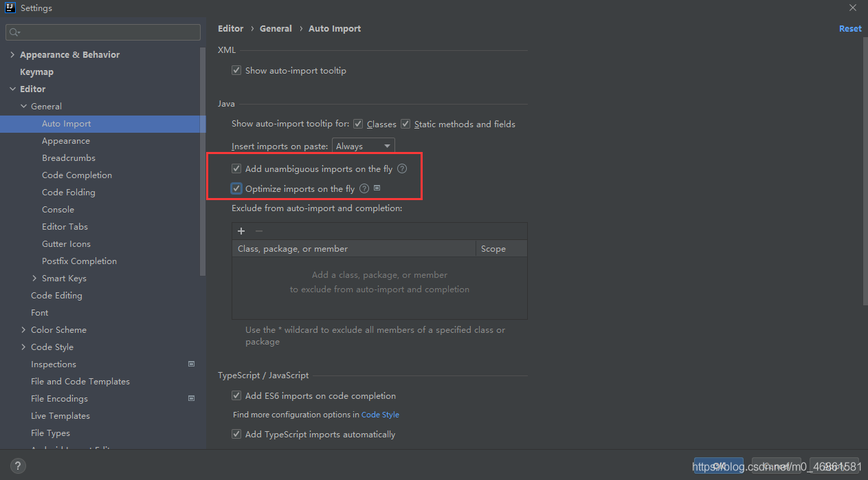Open the Appearance editor settings
This screenshot has height=480, width=868.
(x=66, y=140)
